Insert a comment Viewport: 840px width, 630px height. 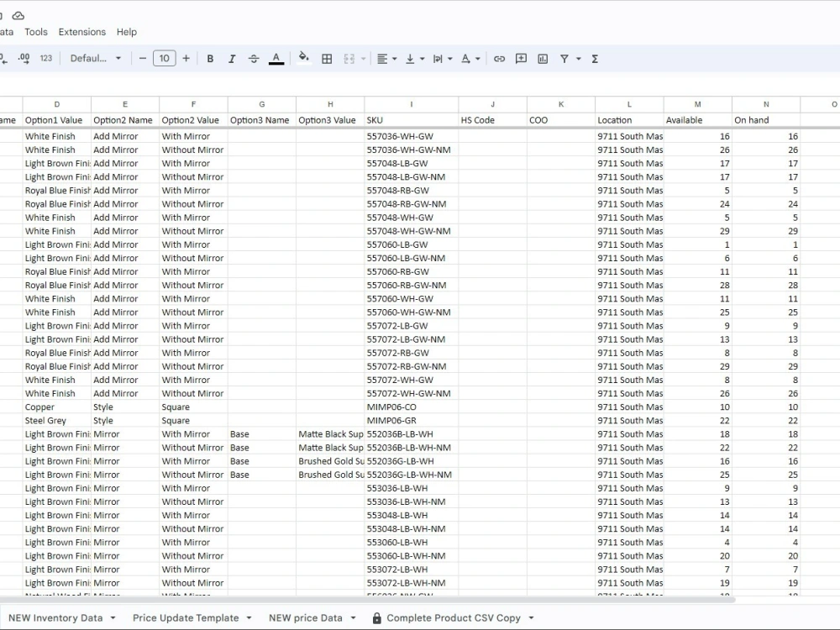pos(521,59)
